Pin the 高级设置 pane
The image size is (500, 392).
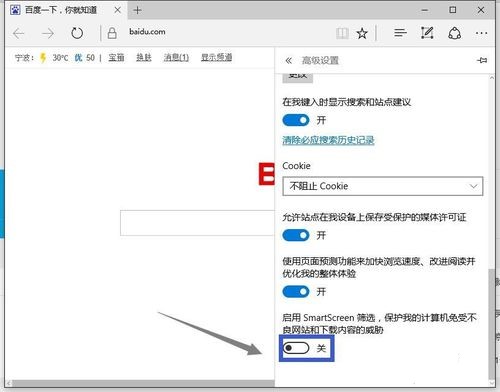coord(482,60)
